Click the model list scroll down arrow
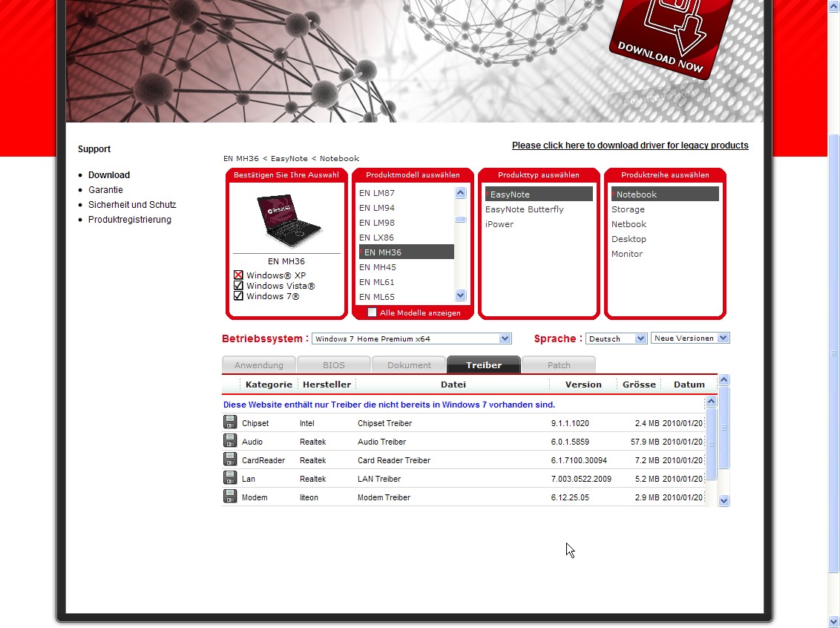This screenshot has width=840, height=628. coord(460,295)
